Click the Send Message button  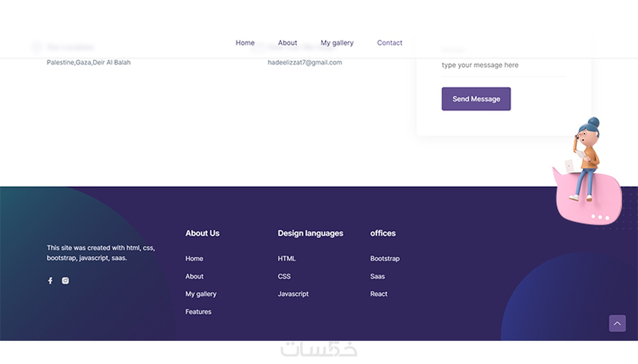pyautogui.click(x=476, y=99)
